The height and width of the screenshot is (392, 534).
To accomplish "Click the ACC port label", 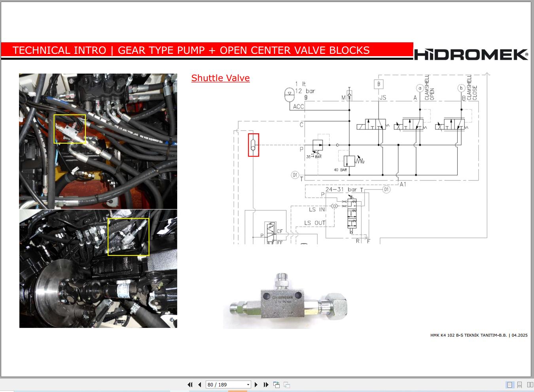I will [x=298, y=106].
